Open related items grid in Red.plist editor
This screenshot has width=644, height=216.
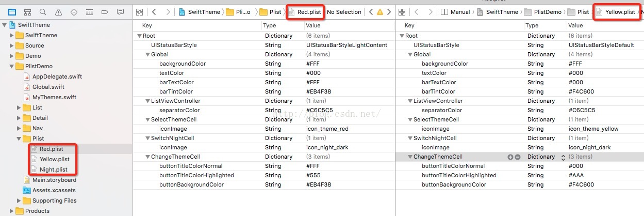coord(139,12)
